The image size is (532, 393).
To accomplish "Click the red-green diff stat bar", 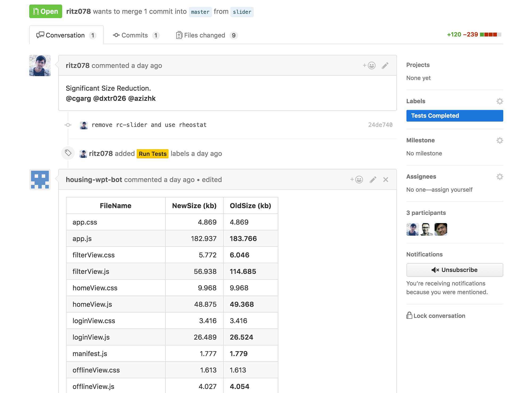I will click(490, 34).
